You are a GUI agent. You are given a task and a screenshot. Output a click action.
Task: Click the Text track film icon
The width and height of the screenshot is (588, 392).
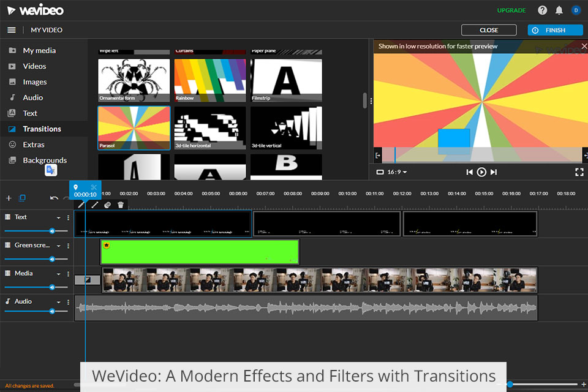7,217
